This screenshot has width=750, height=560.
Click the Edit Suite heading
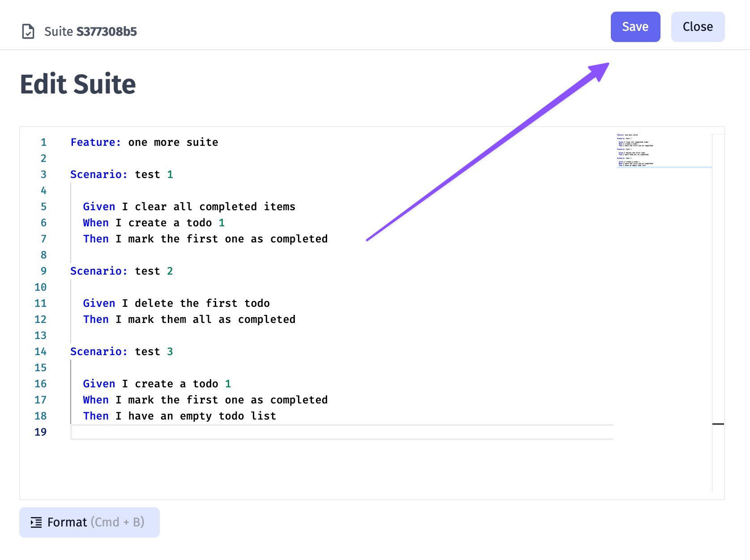tap(78, 84)
